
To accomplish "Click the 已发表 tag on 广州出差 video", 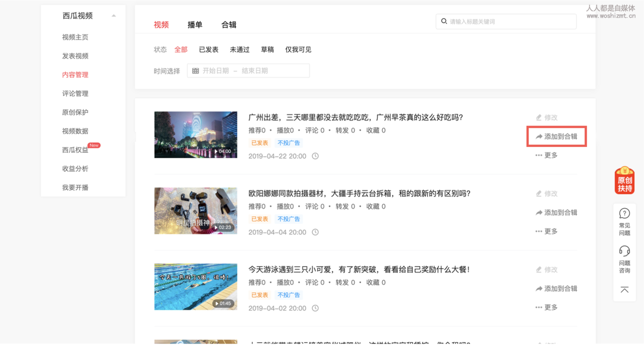I will coord(260,143).
